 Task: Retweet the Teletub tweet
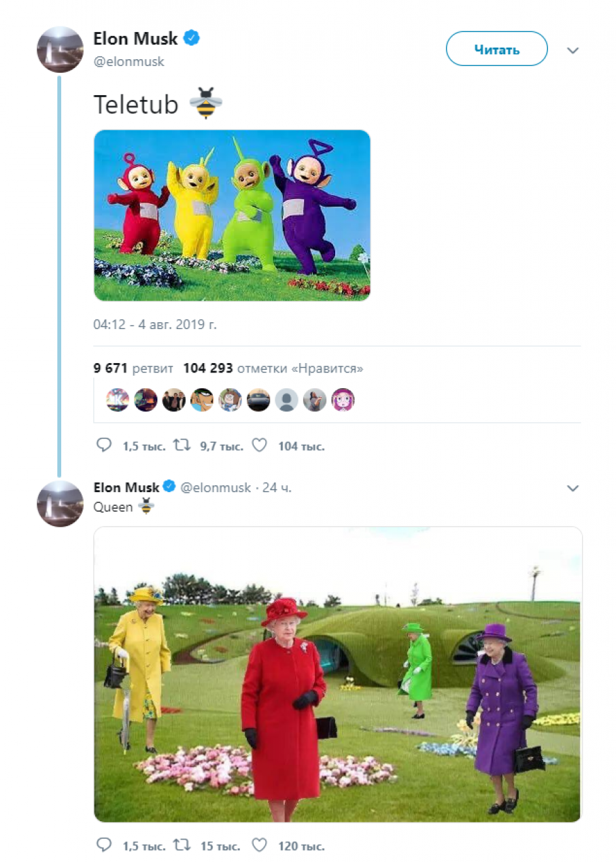tap(182, 445)
